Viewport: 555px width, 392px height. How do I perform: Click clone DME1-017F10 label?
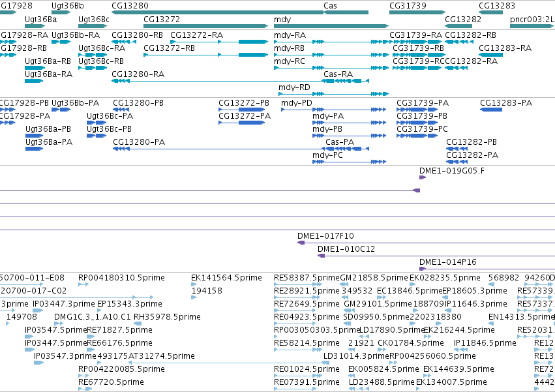[x=325, y=236]
